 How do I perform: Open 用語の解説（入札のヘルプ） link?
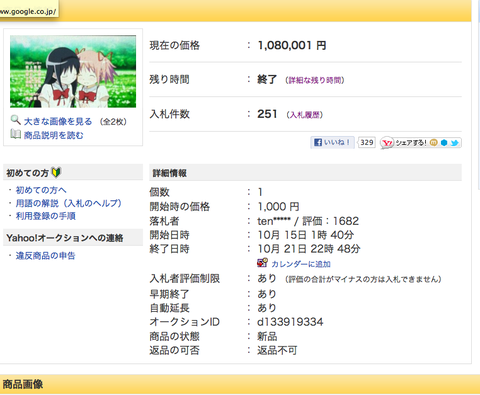coord(69,203)
